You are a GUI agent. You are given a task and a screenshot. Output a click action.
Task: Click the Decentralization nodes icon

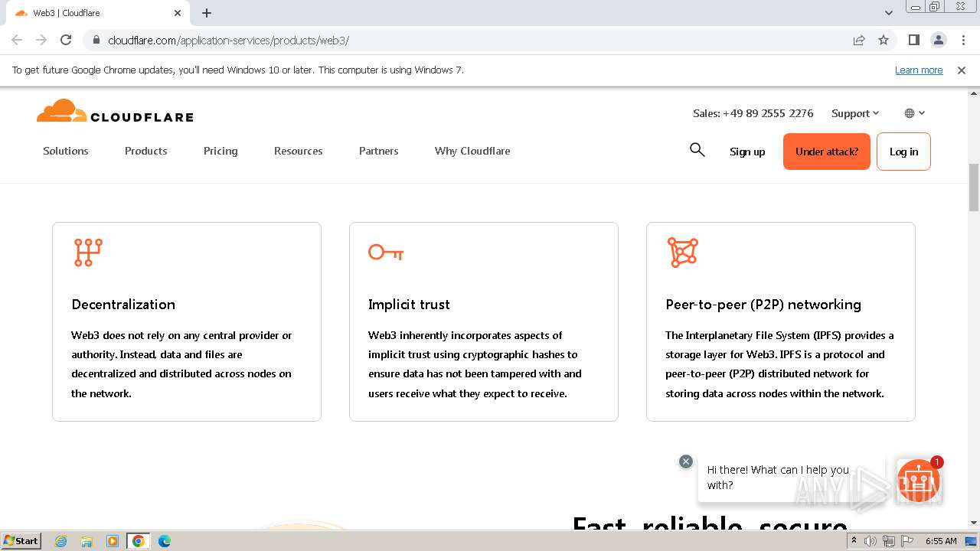(x=88, y=253)
